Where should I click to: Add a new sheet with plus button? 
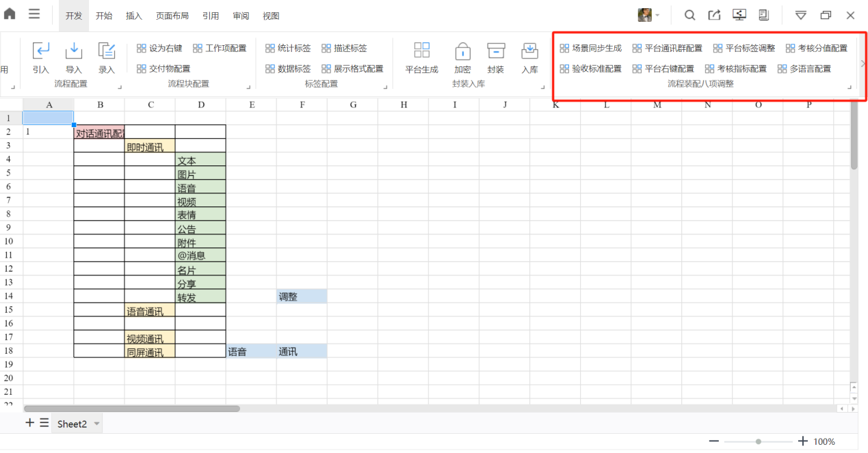pos(29,423)
